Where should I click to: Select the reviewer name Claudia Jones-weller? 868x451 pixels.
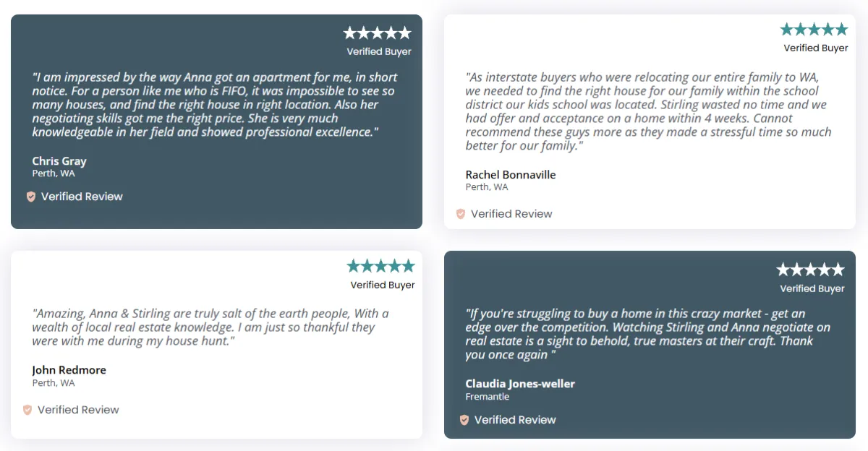click(x=520, y=384)
